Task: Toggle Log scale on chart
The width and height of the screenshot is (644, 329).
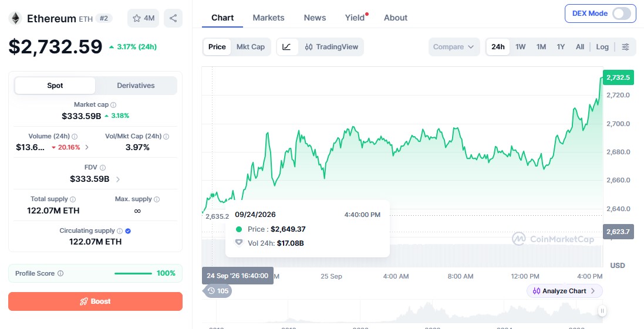Action: coord(602,47)
